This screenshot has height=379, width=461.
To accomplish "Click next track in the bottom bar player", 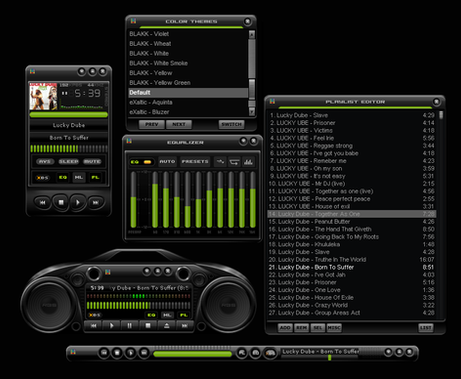I will [x=144, y=352].
